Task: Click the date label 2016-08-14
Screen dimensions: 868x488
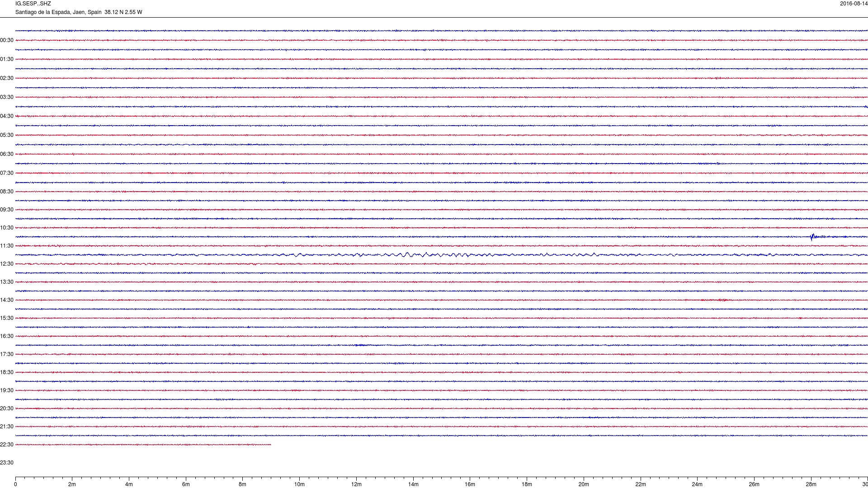Action: pos(854,4)
